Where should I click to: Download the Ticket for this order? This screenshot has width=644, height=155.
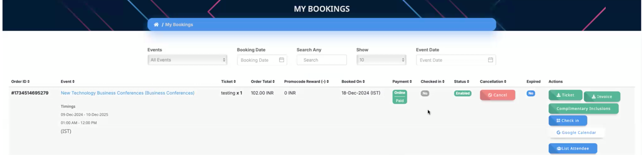pos(565,95)
